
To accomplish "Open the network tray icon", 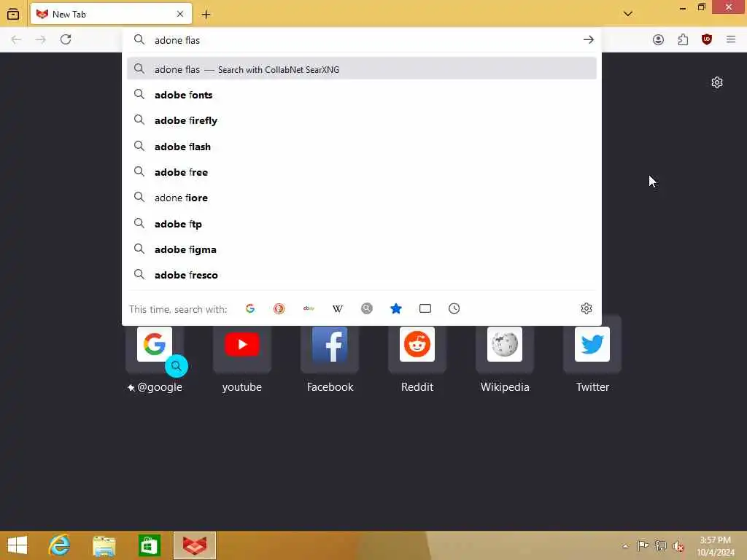I will tap(660, 545).
